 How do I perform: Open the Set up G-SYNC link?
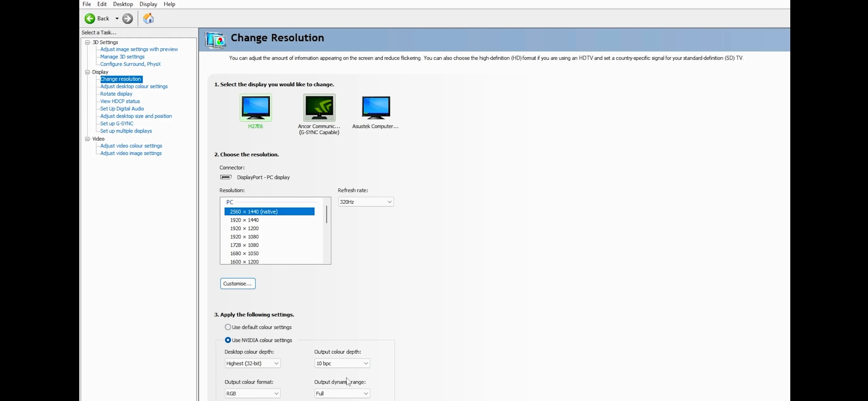(116, 123)
